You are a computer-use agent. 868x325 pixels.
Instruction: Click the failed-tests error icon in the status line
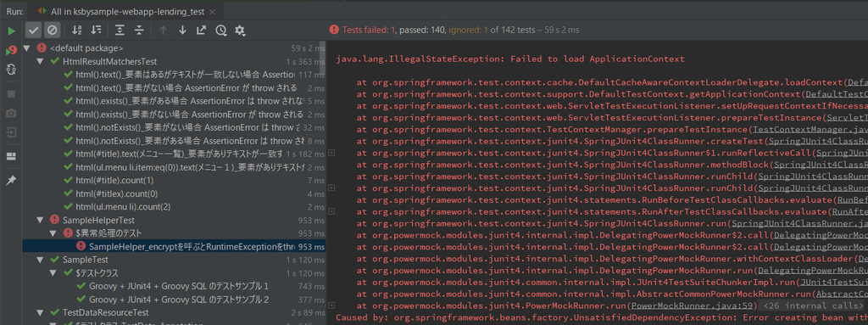pyautogui.click(x=334, y=30)
